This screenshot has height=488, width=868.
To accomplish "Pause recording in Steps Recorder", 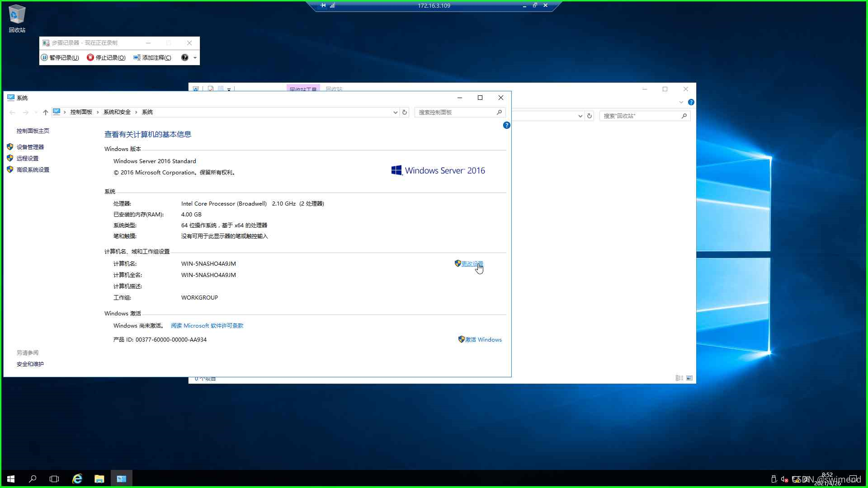I will (60, 57).
